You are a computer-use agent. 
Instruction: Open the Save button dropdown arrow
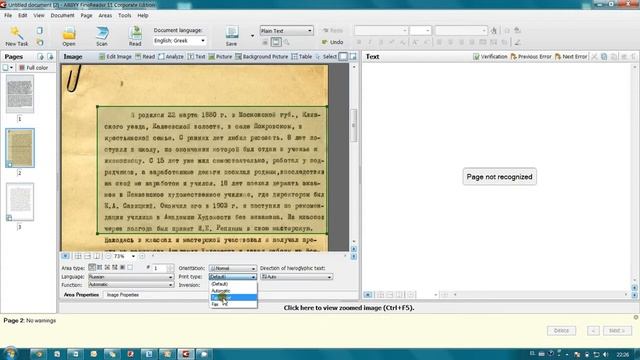pos(252,36)
